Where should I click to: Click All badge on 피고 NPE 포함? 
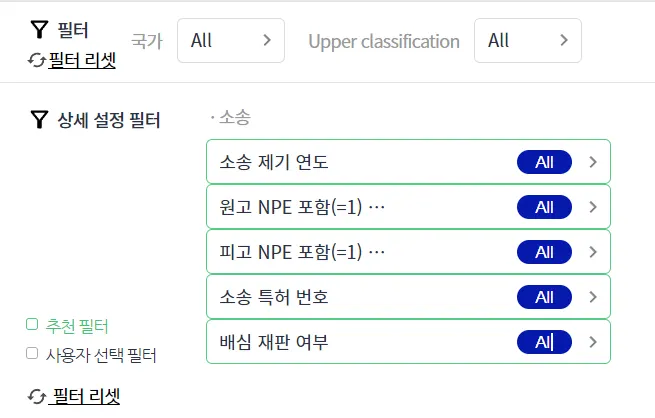coord(544,252)
